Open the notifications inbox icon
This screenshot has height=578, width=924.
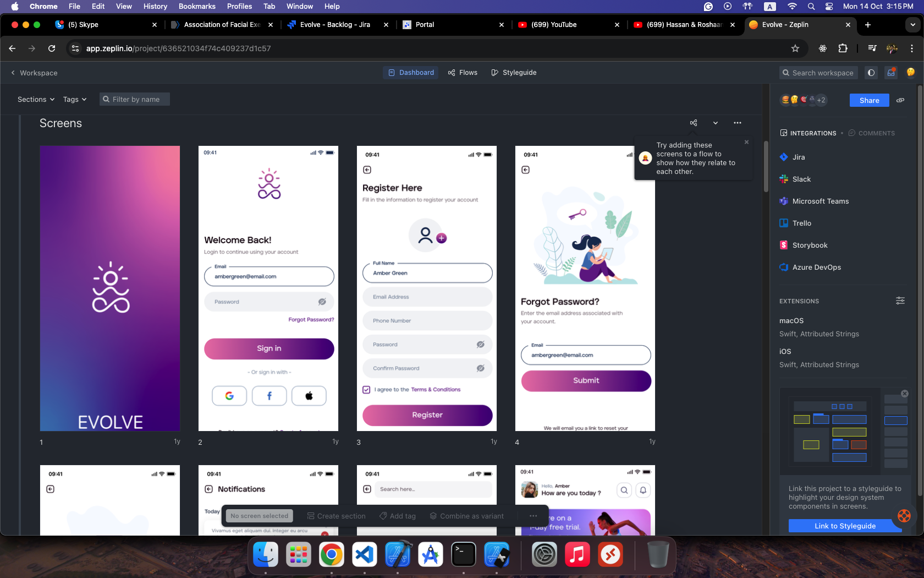point(891,73)
